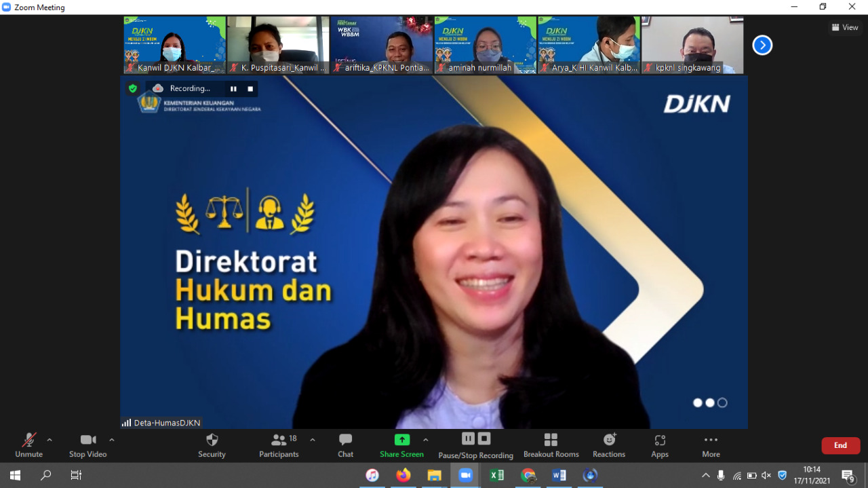
Task: Select kpknl singkawang video thumbnail
Action: point(692,45)
